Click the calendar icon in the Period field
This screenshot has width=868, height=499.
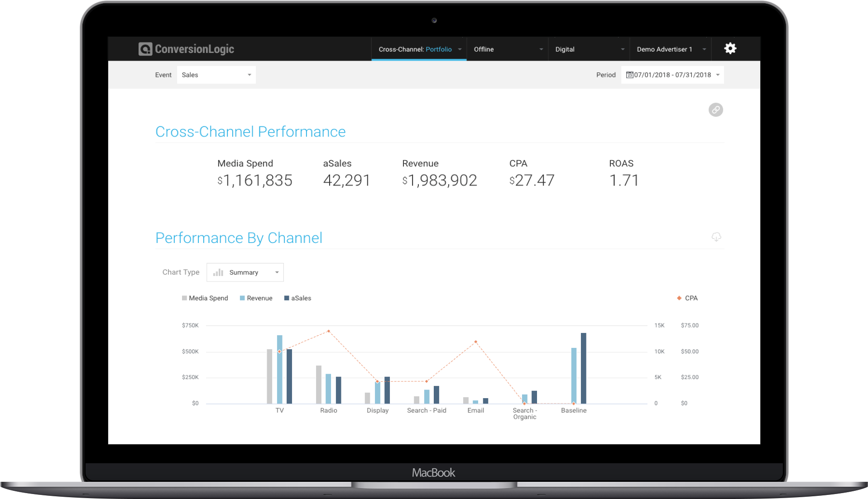pos(629,75)
